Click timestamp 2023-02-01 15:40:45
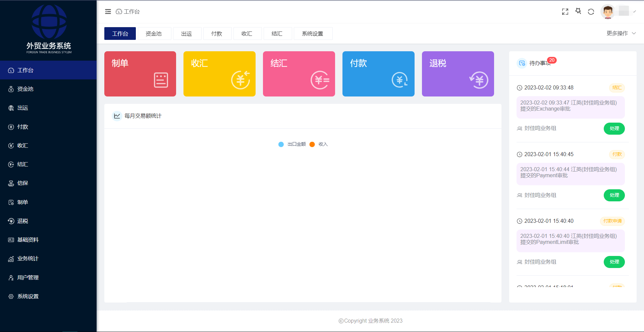644x332 pixels. coord(549,154)
